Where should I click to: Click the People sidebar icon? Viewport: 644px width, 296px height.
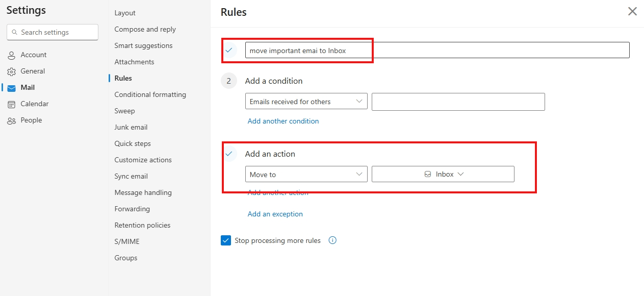click(11, 120)
